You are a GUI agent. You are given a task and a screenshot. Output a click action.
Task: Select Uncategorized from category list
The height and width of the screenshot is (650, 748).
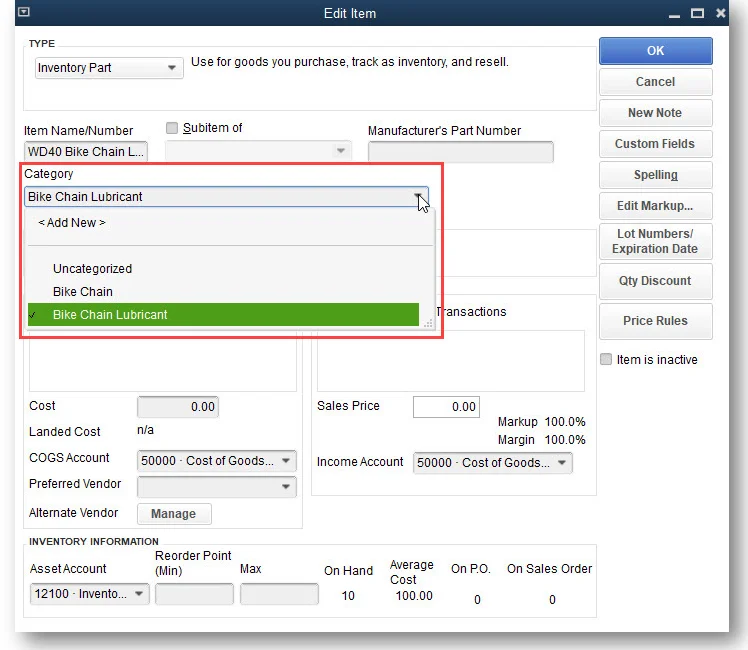point(93,268)
